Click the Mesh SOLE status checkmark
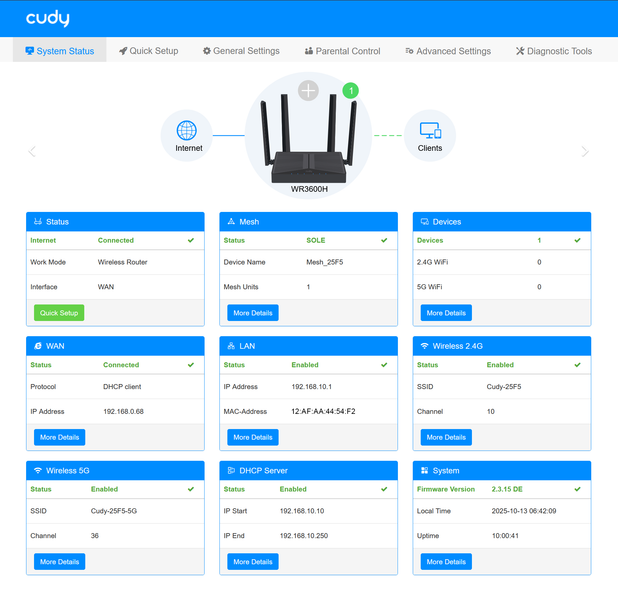Image resolution: width=618 pixels, height=600 pixels. click(x=384, y=240)
